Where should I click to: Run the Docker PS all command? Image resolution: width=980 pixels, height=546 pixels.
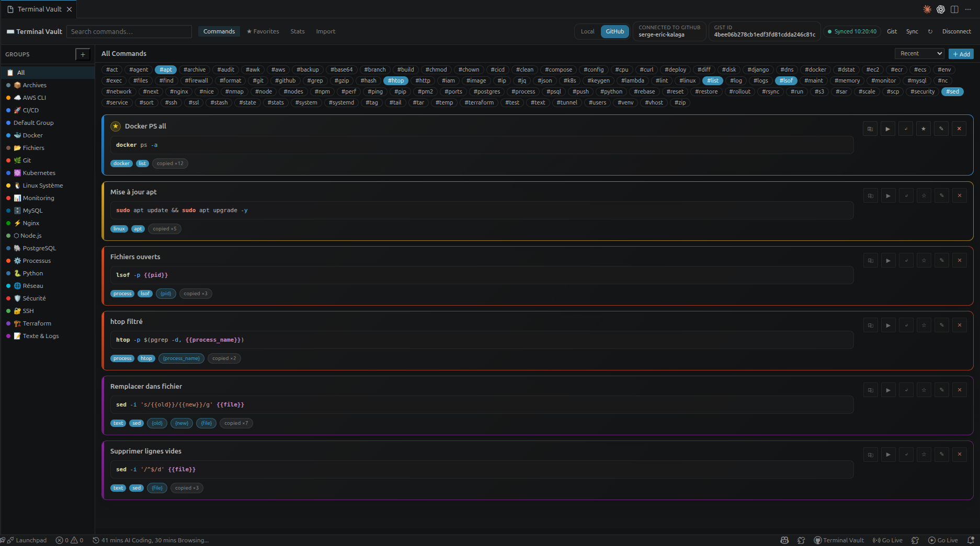[x=888, y=129]
